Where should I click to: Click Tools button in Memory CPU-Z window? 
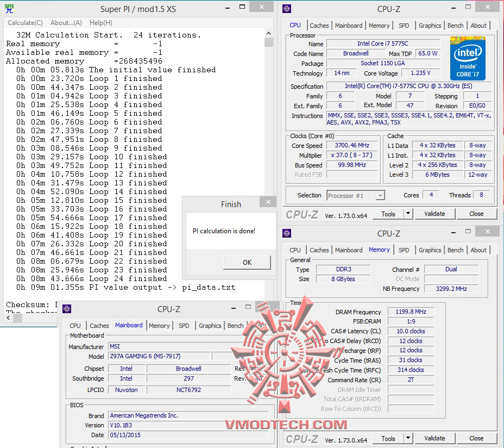click(x=388, y=439)
